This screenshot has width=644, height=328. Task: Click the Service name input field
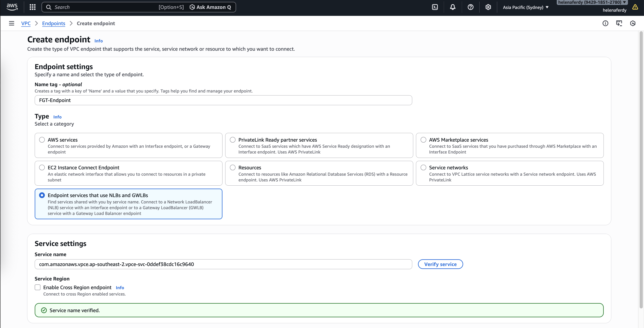[223, 264]
